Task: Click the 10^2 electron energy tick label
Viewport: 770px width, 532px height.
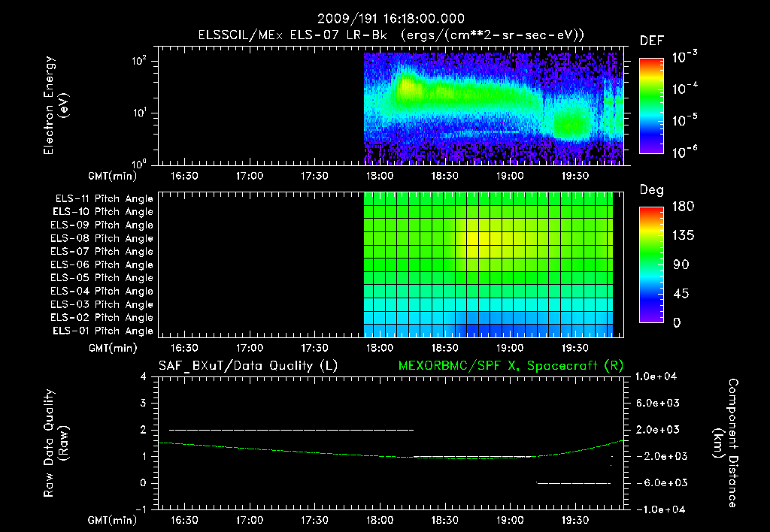Action: [139, 61]
